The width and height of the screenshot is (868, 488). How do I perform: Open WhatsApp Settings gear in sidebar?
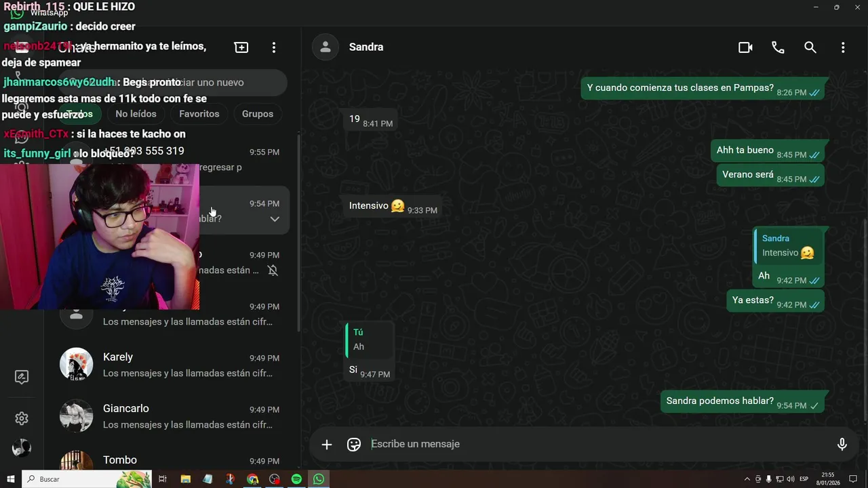click(x=22, y=419)
